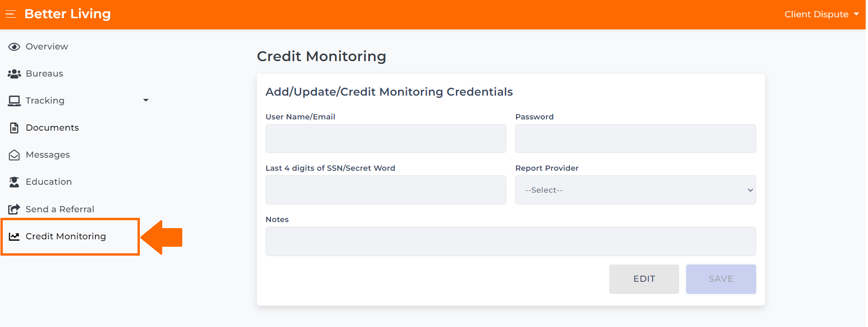Click the Notes text field
Screen dimensions: 868x327
tap(511, 241)
